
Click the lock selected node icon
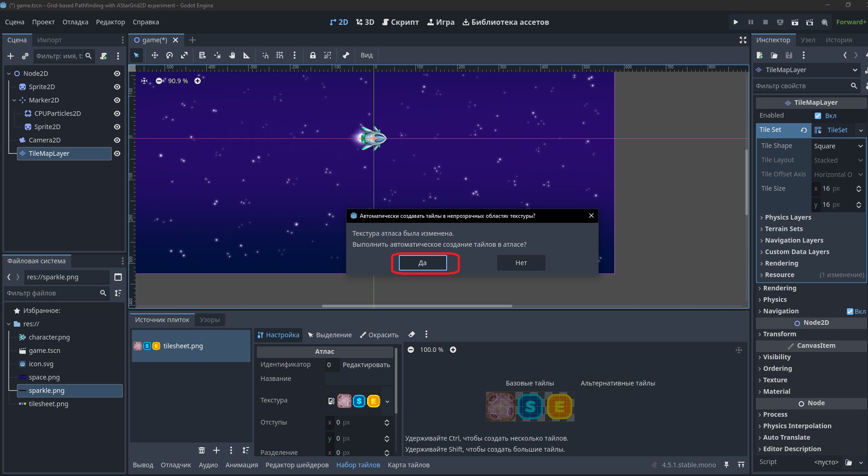pyautogui.click(x=312, y=55)
